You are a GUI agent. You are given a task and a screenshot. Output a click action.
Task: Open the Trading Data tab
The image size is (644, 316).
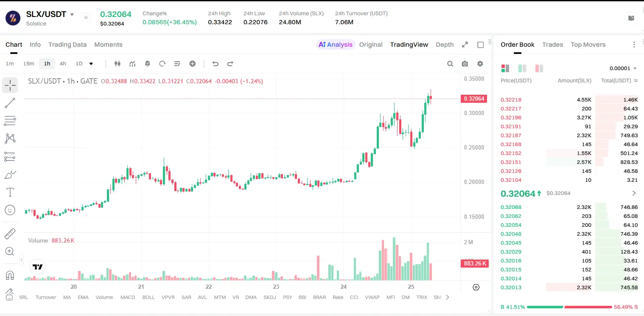(67, 45)
